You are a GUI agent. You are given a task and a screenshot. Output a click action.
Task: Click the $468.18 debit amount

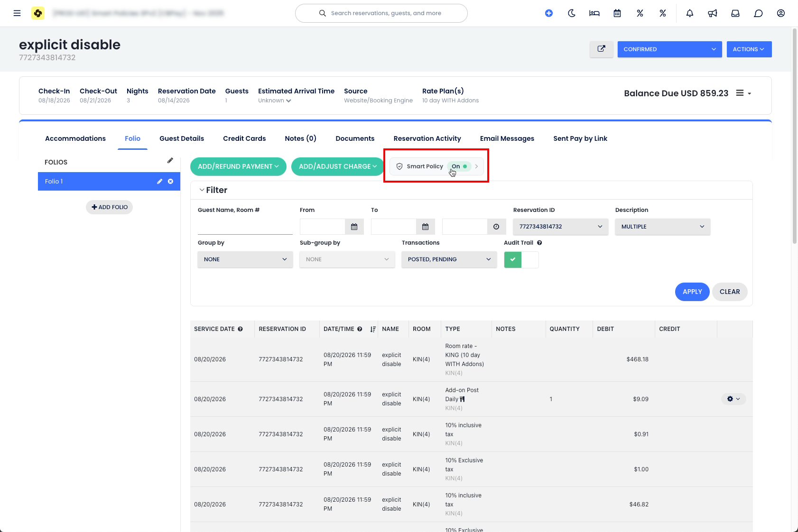coord(637,359)
